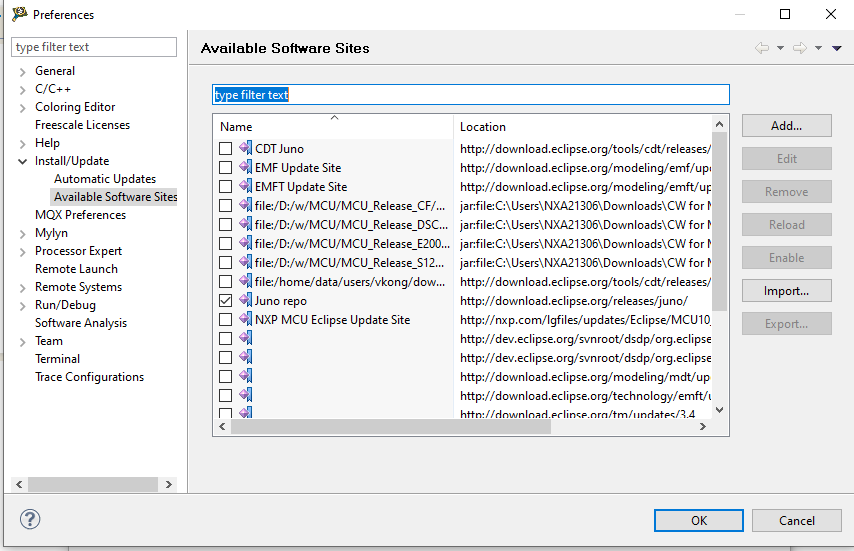Viewport: 854px width, 551px height.
Task: Collapse the Install/Update tree node
Action: (x=22, y=161)
